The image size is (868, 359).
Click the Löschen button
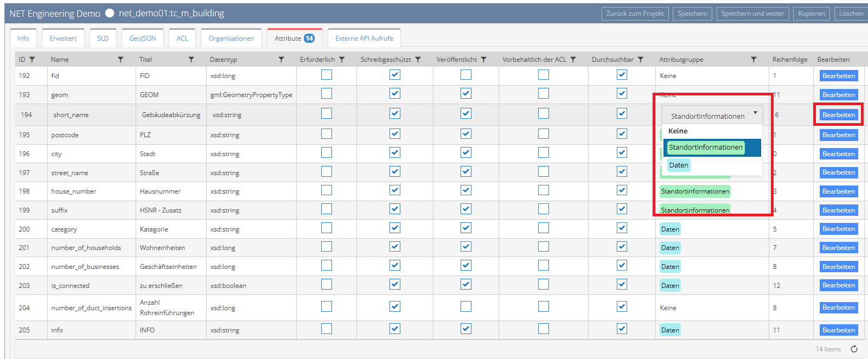pyautogui.click(x=851, y=14)
